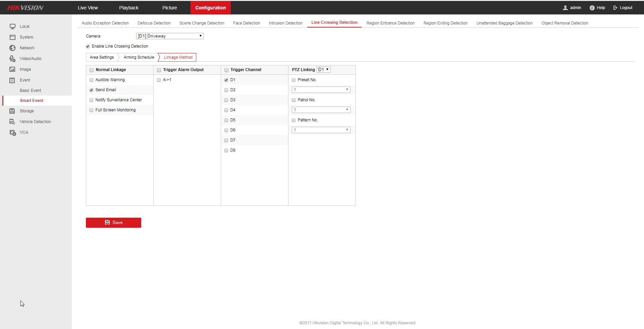Screen dimensions: 644x329
Task: Open the Arming Schedule tab
Action: click(139, 57)
